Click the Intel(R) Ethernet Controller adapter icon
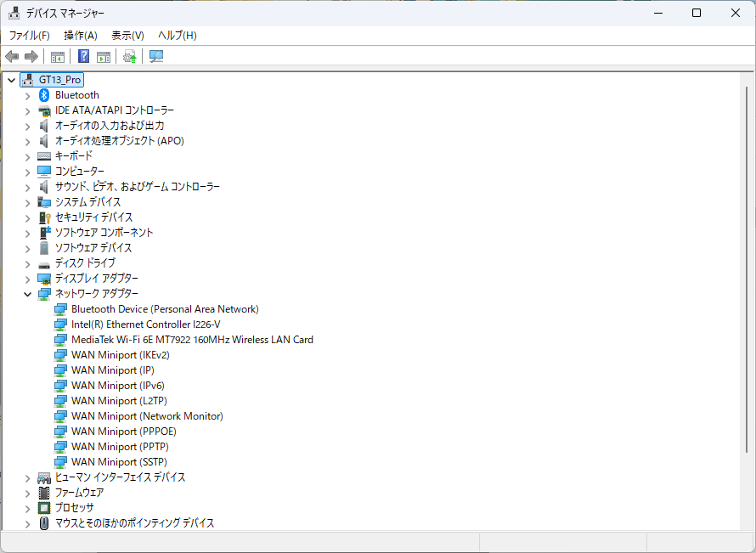756x553 pixels. pyautogui.click(x=60, y=324)
